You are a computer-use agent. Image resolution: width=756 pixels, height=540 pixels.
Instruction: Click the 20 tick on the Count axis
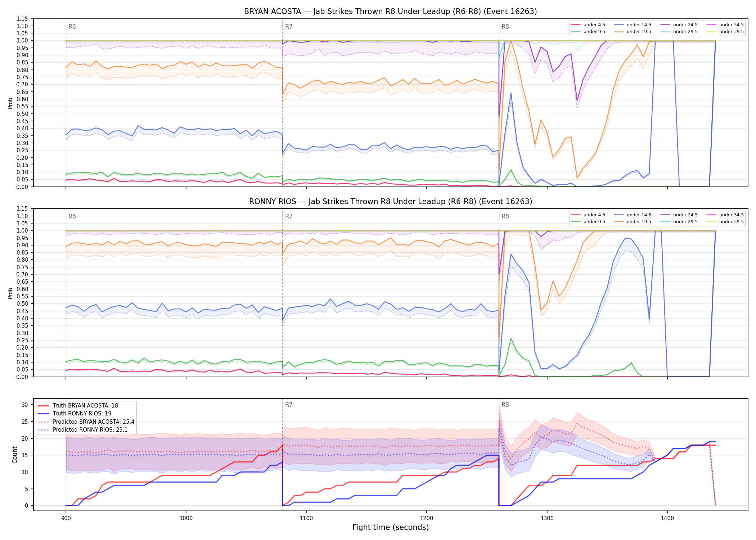(24, 438)
